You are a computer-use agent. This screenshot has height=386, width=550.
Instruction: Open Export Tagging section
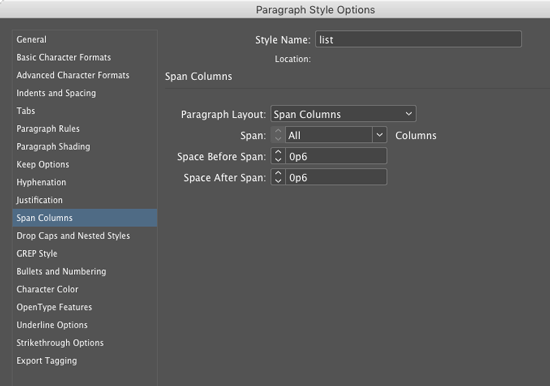coord(85,361)
